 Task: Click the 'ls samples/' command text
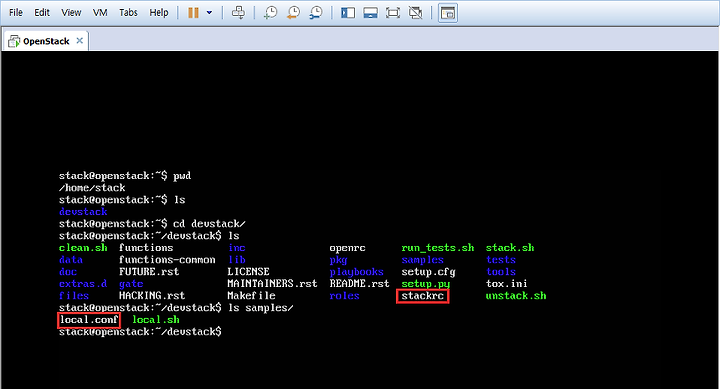tap(261, 308)
